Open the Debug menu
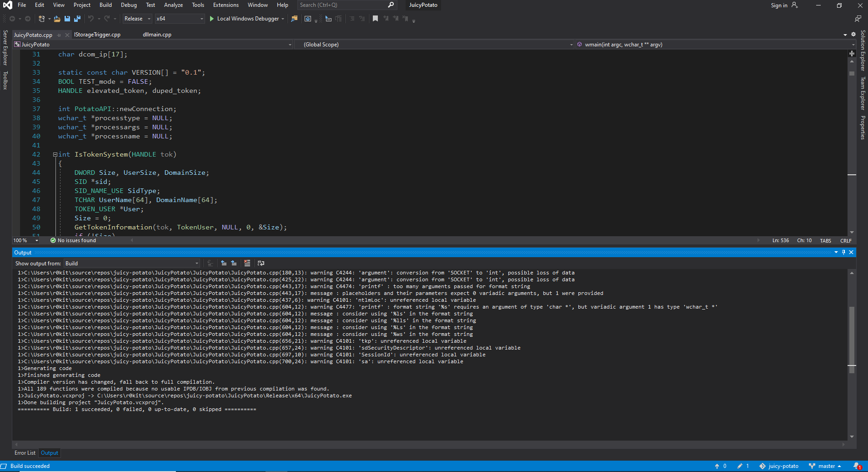Image resolution: width=868 pixels, height=472 pixels. point(129,5)
